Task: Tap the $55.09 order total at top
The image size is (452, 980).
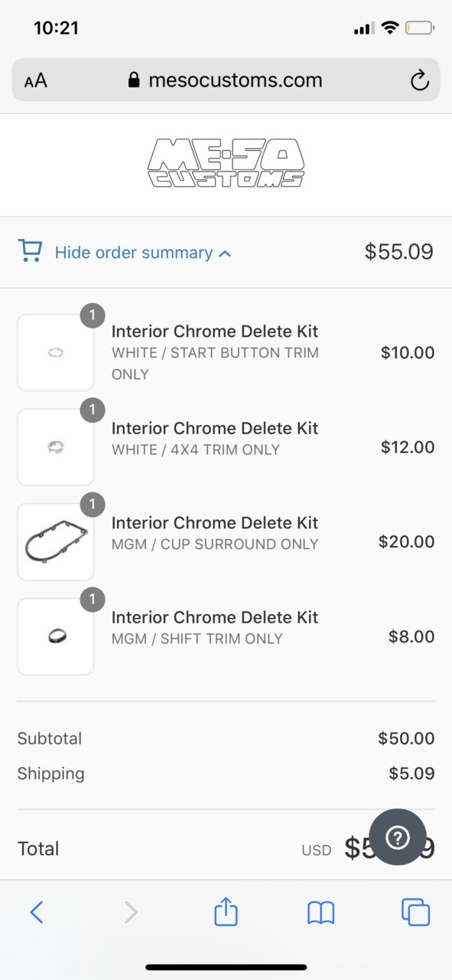Action: pos(399,252)
